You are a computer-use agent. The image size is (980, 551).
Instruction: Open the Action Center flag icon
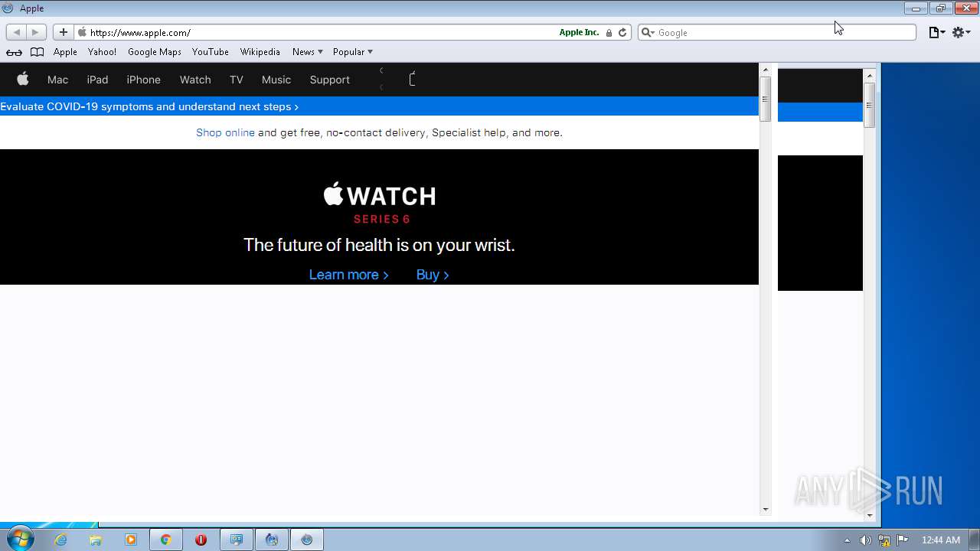pos(903,540)
